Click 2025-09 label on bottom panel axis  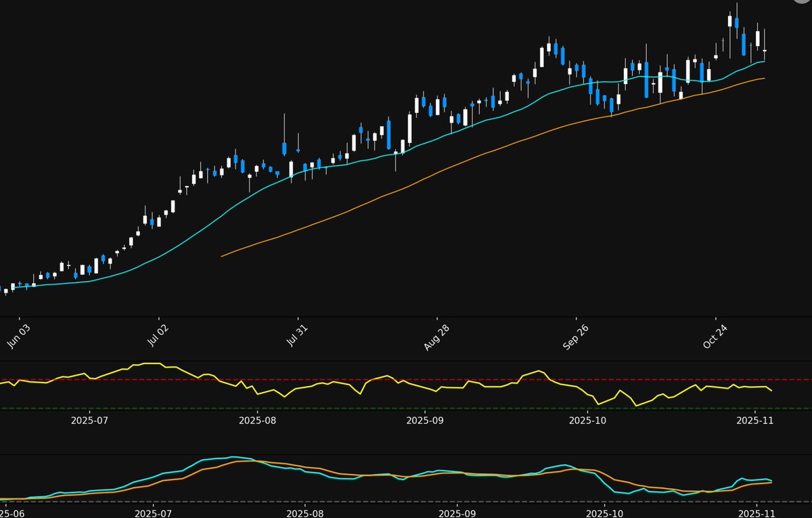[457, 513]
